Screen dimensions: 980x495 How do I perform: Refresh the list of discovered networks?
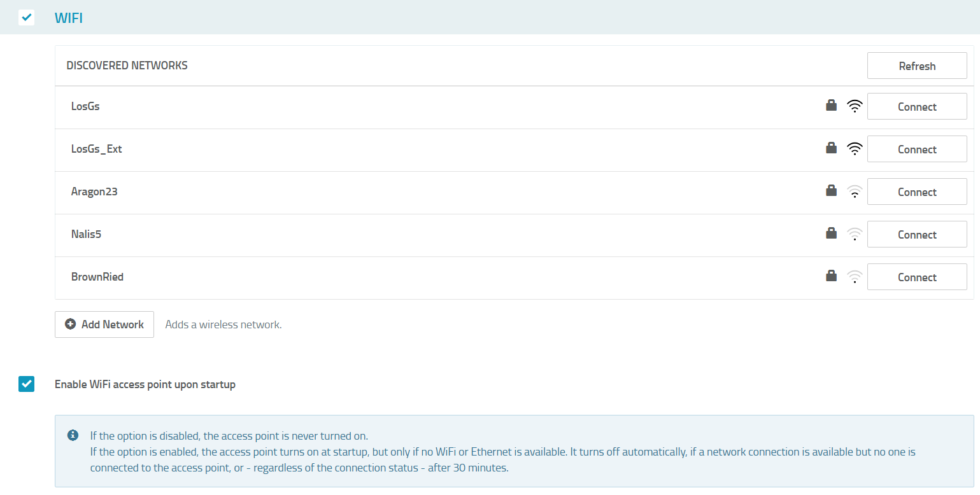point(917,66)
